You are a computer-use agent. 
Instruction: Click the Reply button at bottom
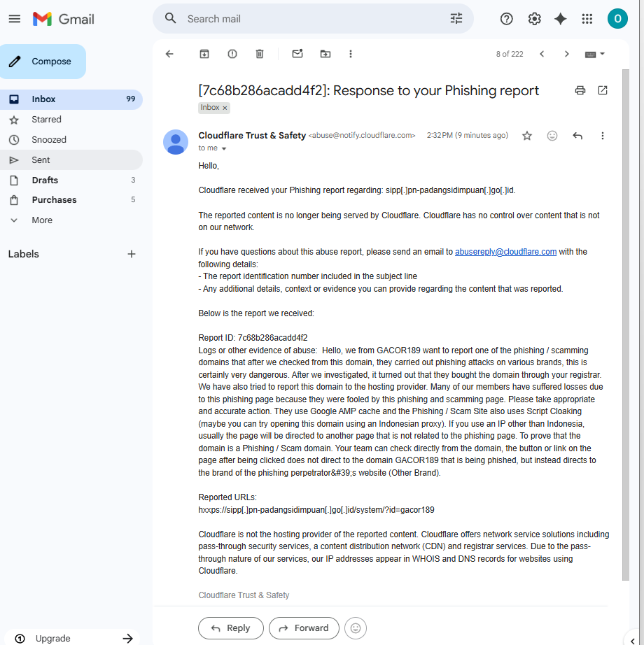point(230,628)
